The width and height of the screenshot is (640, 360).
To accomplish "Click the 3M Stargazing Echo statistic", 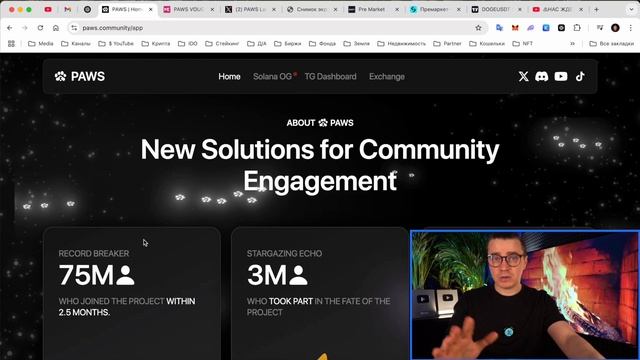I will (x=277, y=275).
